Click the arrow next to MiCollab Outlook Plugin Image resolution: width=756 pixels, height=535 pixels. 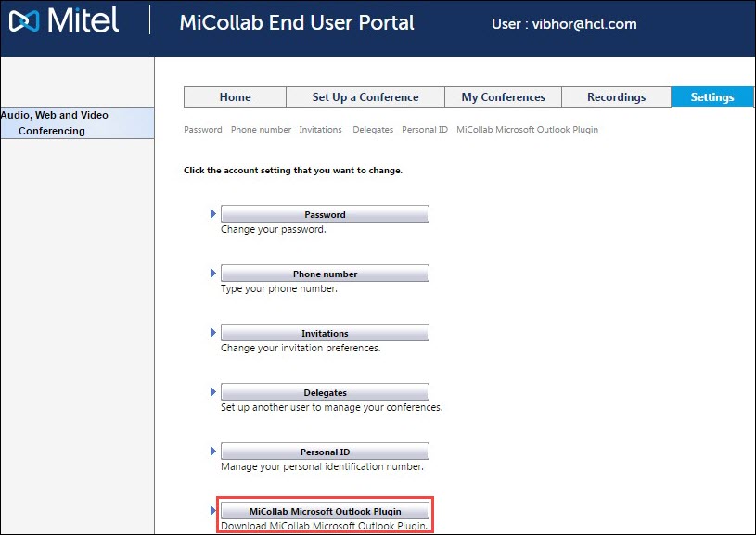pyautogui.click(x=212, y=510)
